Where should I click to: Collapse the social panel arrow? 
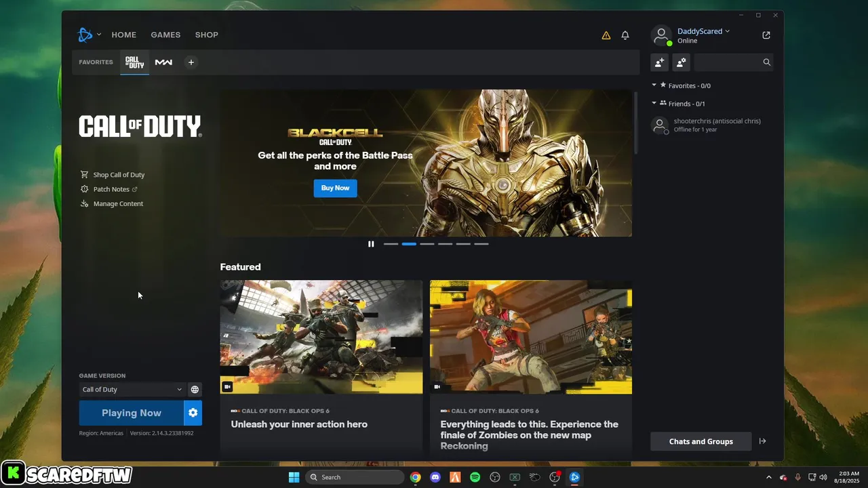[x=763, y=441]
